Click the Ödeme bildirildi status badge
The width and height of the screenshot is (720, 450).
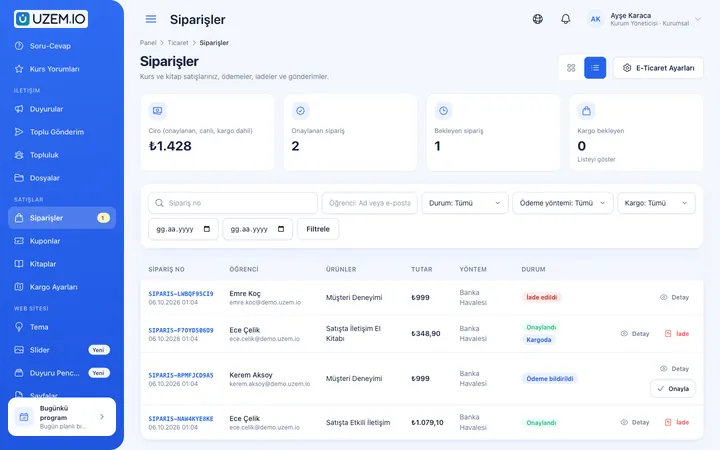click(550, 378)
